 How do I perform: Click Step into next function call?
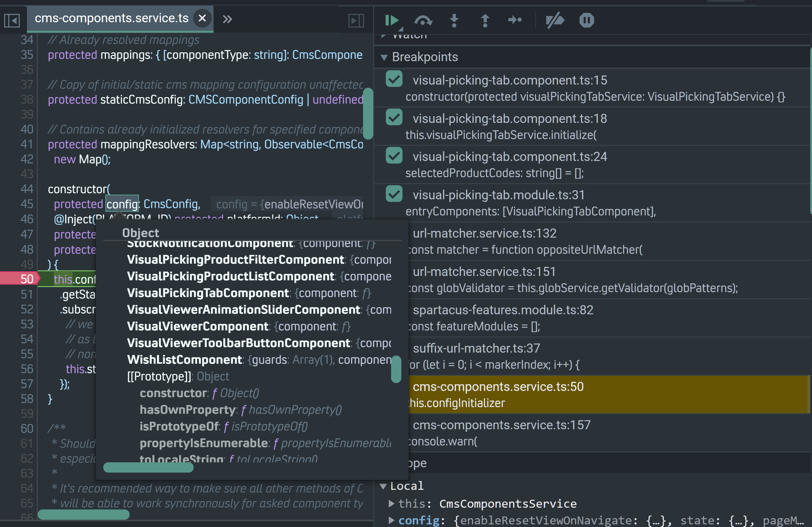tap(454, 20)
